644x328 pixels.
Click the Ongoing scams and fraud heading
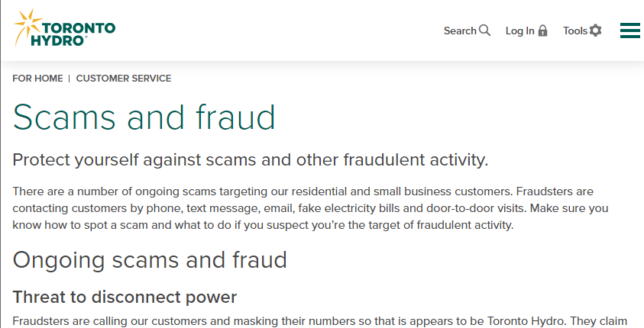[150, 260]
